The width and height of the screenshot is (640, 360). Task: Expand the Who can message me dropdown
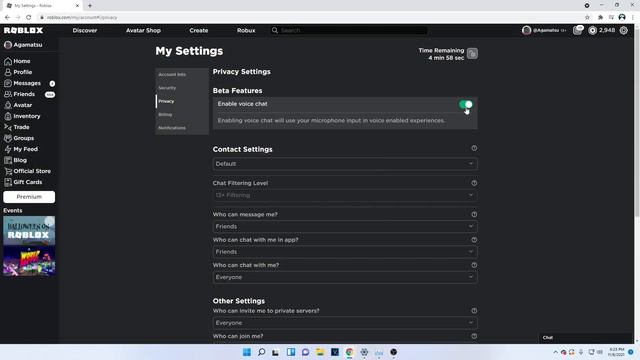pyautogui.click(x=345, y=226)
